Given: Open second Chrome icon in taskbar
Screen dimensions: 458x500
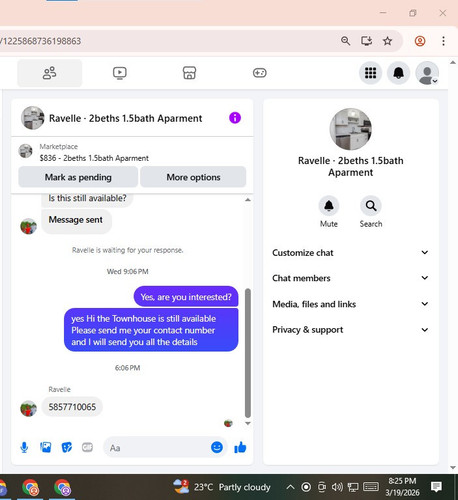Looking at the screenshot, I should point(62,488).
